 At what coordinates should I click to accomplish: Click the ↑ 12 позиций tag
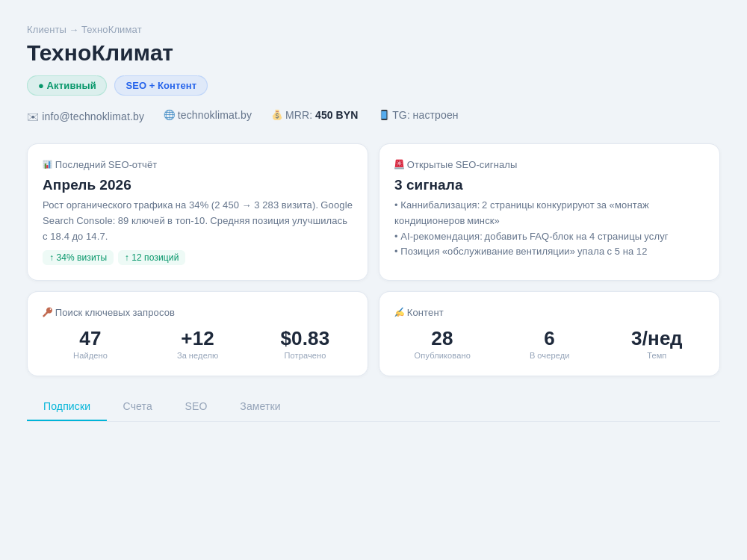(152, 258)
